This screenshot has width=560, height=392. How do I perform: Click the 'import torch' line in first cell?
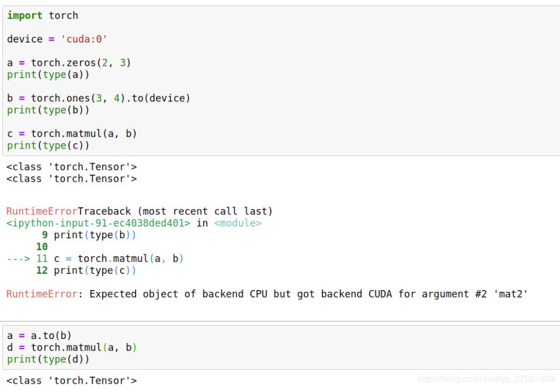(43, 15)
